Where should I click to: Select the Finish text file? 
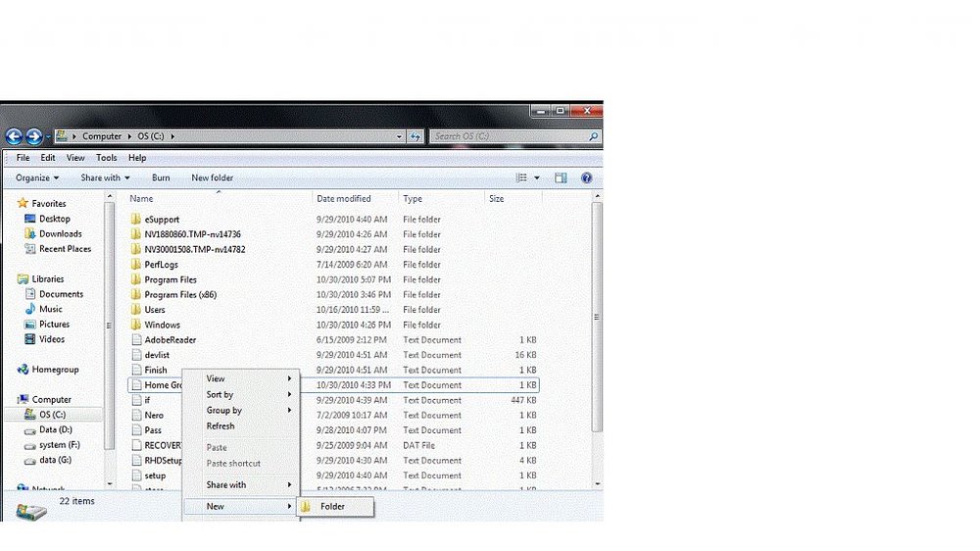coord(156,371)
